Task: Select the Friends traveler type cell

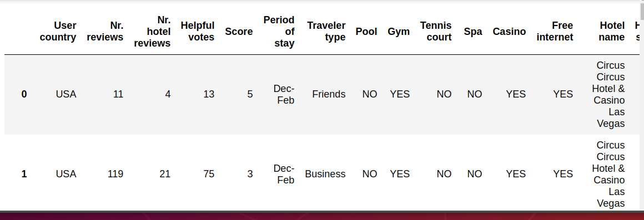Action: click(329, 94)
